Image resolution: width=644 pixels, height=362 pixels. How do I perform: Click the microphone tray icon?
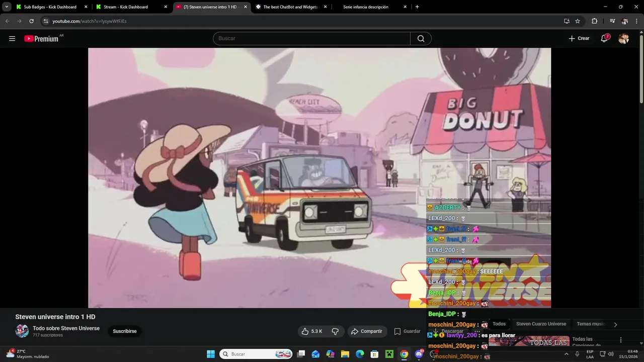click(577, 354)
